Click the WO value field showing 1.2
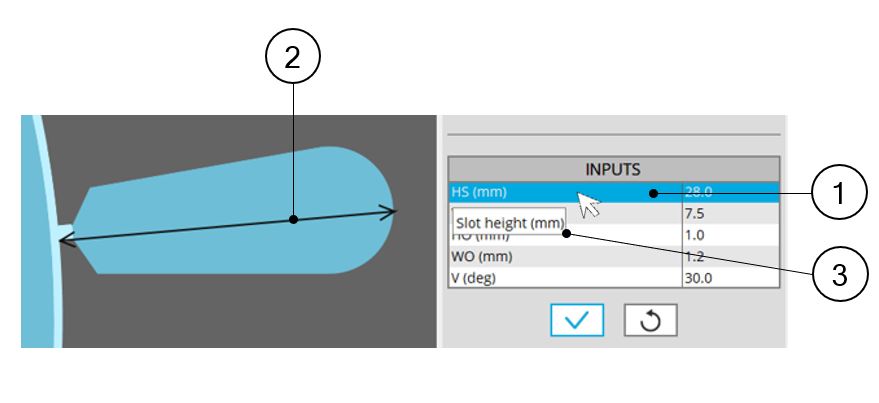This screenshot has width=879, height=403. [x=729, y=256]
